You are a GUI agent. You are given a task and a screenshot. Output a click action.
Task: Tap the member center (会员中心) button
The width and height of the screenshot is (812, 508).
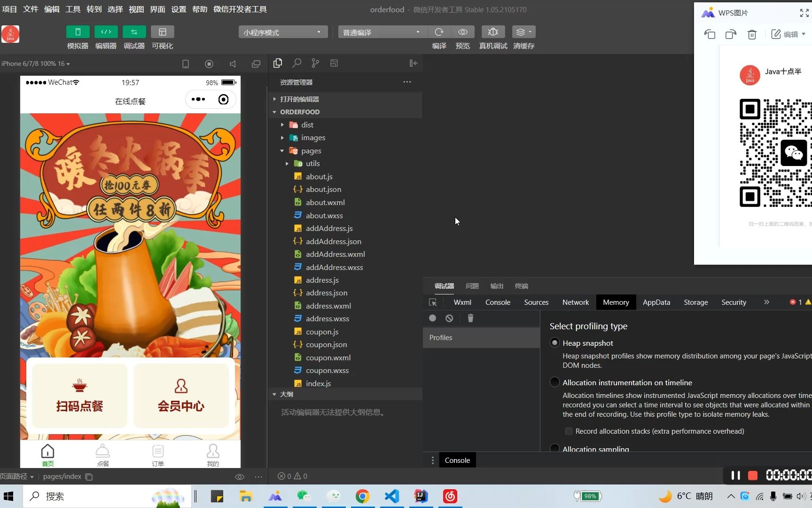[x=181, y=395]
